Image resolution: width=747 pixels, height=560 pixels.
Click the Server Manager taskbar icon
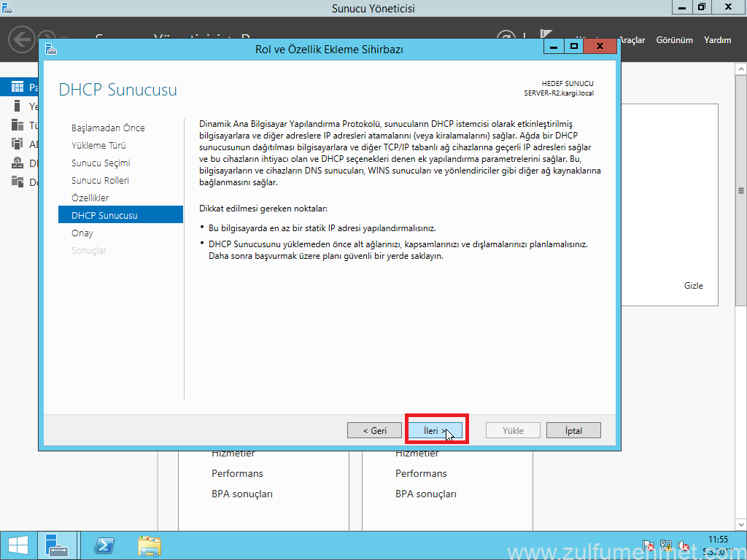pyautogui.click(x=57, y=545)
